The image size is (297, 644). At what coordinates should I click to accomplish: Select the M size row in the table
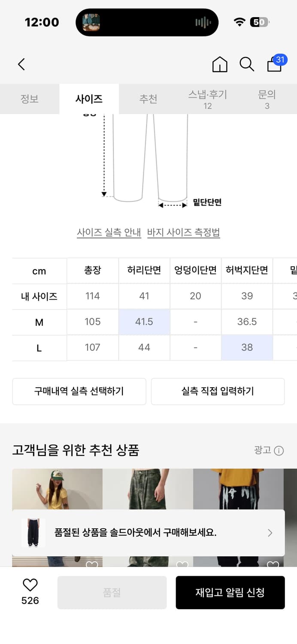click(39, 322)
